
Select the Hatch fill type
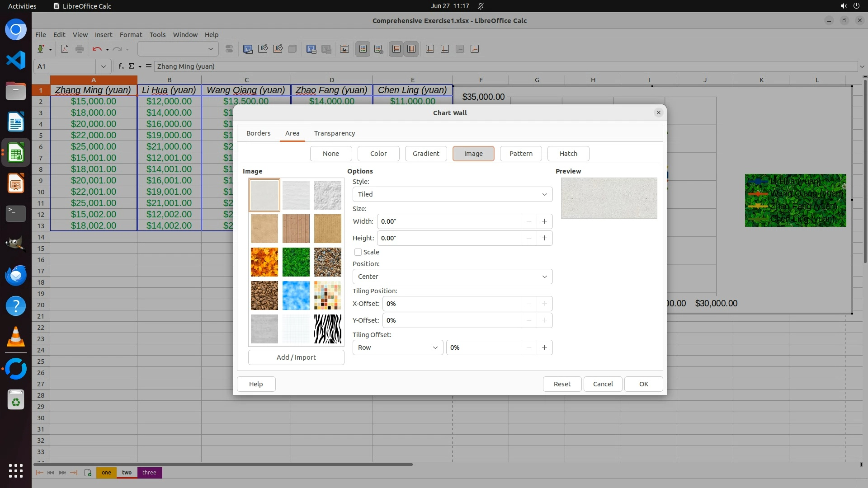(x=568, y=154)
